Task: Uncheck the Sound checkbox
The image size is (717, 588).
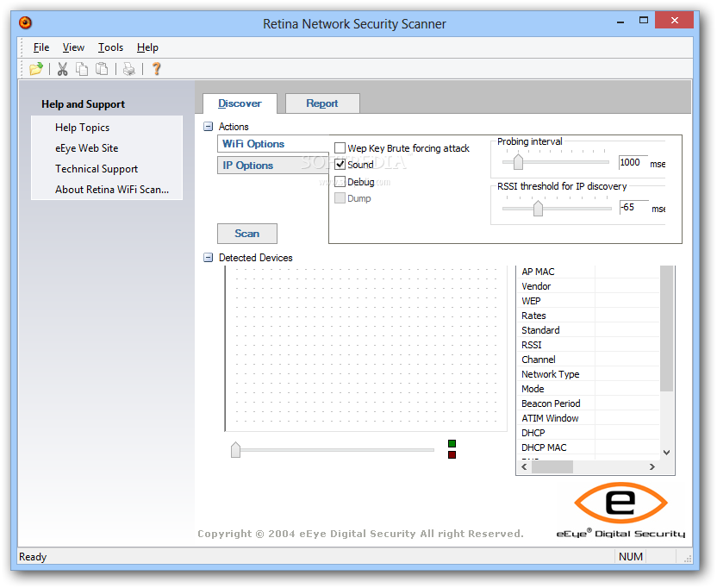Action: [x=340, y=165]
